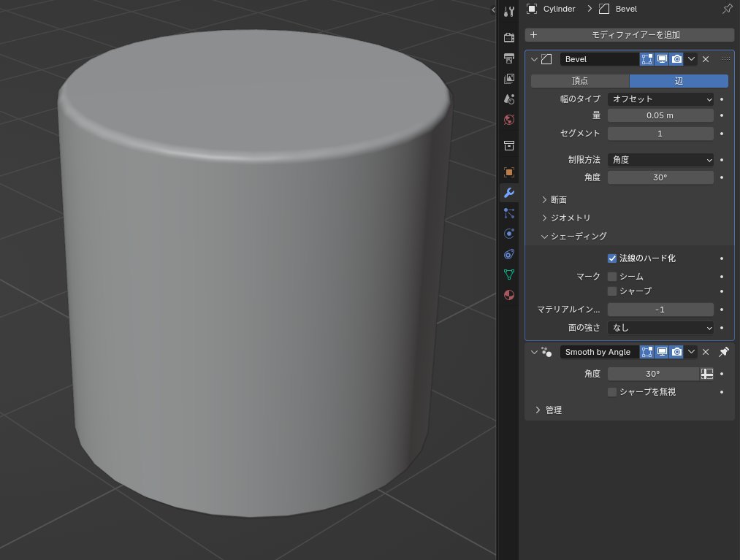Toggle Bevel render display
Viewport: 740px width, 560px height.
(x=676, y=59)
